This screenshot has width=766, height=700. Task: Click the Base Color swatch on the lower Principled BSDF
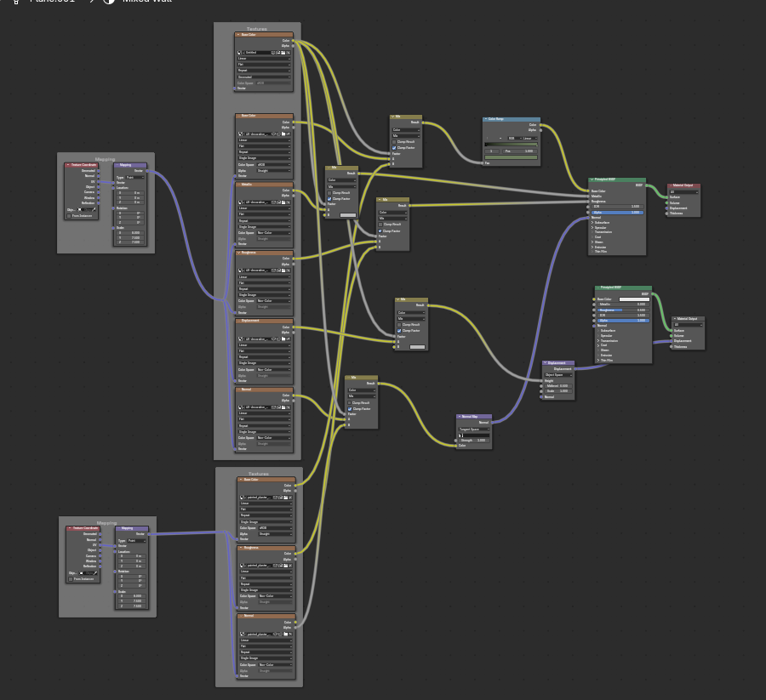coord(634,299)
